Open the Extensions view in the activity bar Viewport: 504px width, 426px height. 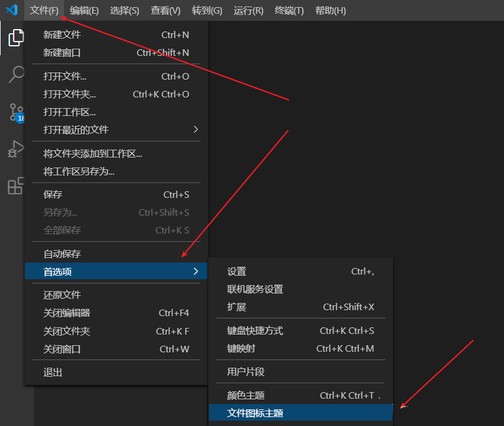pos(16,186)
